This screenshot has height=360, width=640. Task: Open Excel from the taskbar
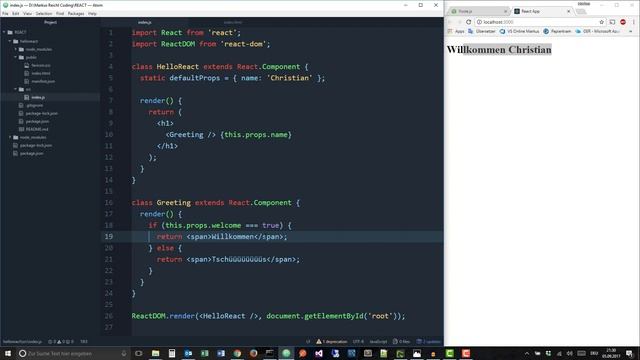pyautogui.click(x=204, y=353)
